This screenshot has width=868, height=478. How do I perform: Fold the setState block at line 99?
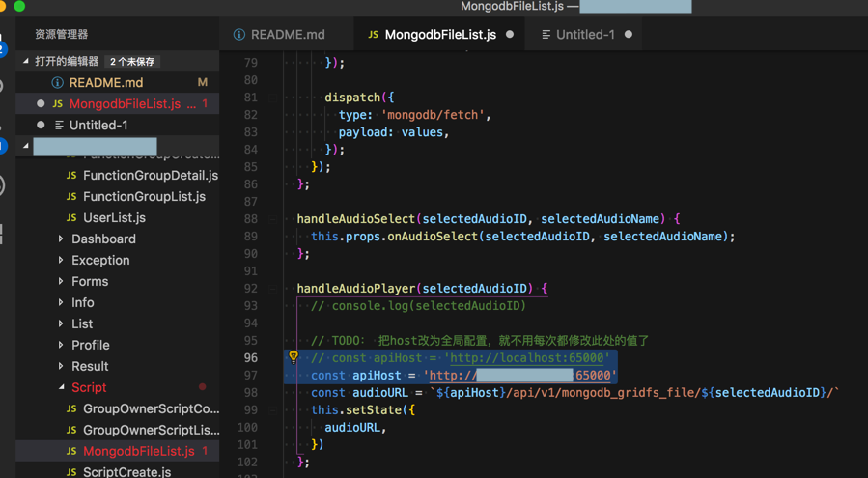pyautogui.click(x=273, y=409)
